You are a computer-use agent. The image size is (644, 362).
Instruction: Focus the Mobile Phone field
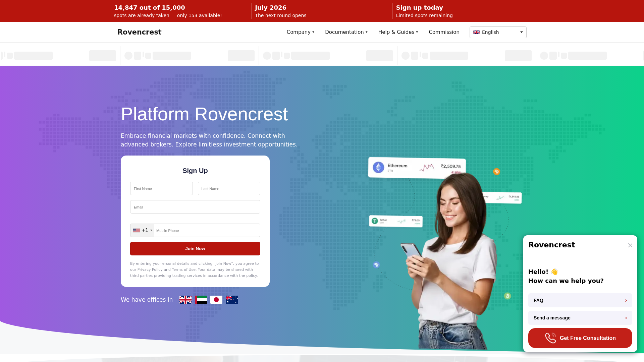(x=207, y=230)
